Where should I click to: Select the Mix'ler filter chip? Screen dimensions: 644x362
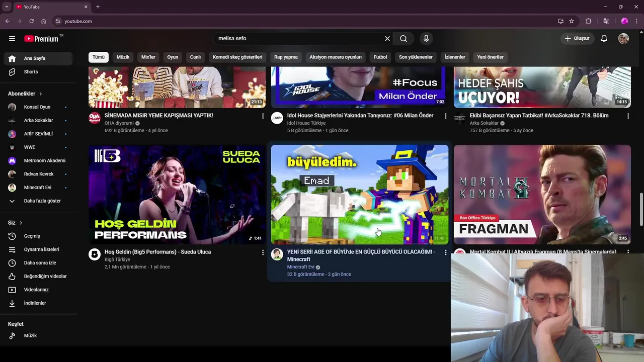[x=148, y=57]
